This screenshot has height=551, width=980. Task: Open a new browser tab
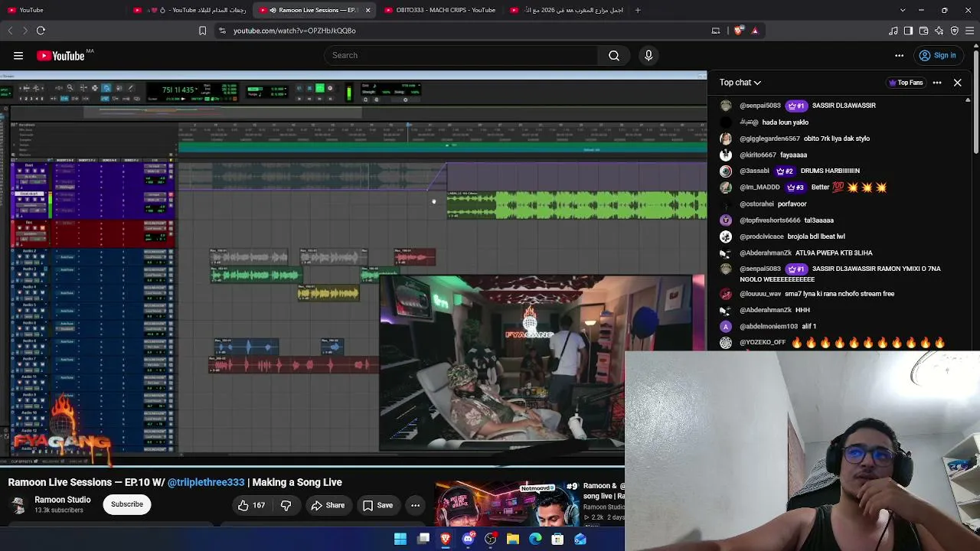[x=638, y=10]
